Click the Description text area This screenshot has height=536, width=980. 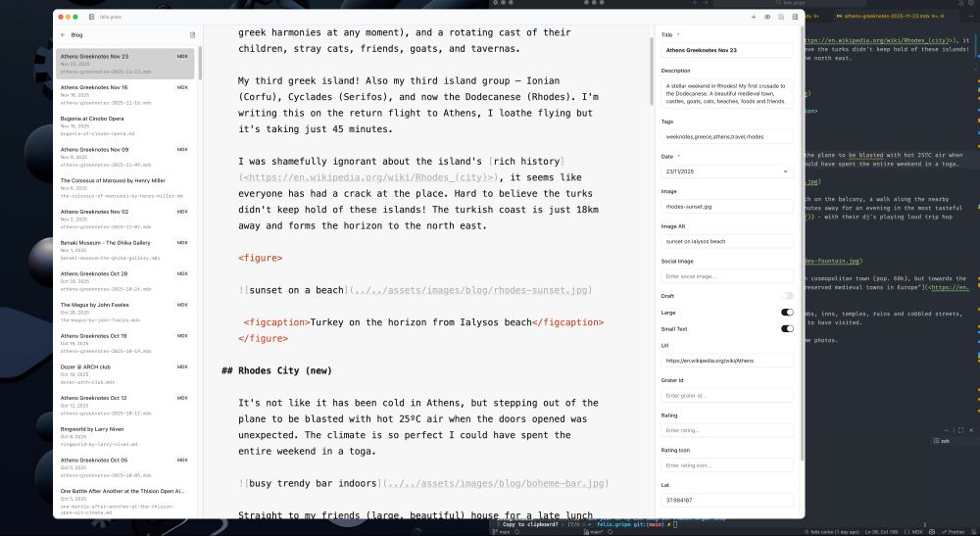(x=727, y=94)
